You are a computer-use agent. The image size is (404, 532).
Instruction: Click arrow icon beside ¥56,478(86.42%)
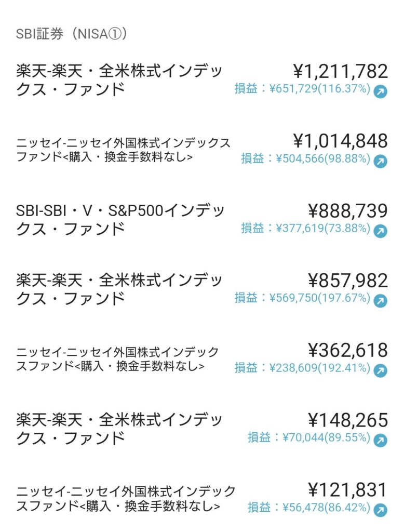pyautogui.click(x=380, y=510)
